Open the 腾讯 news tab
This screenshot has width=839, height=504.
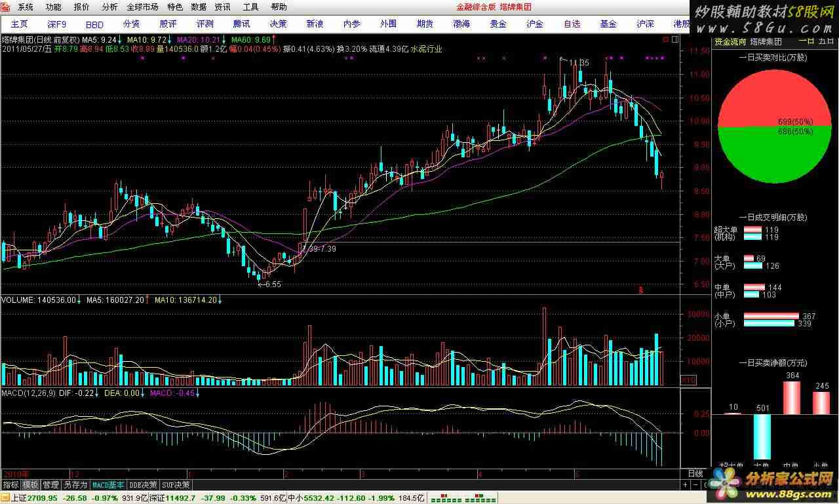pyautogui.click(x=241, y=24)
